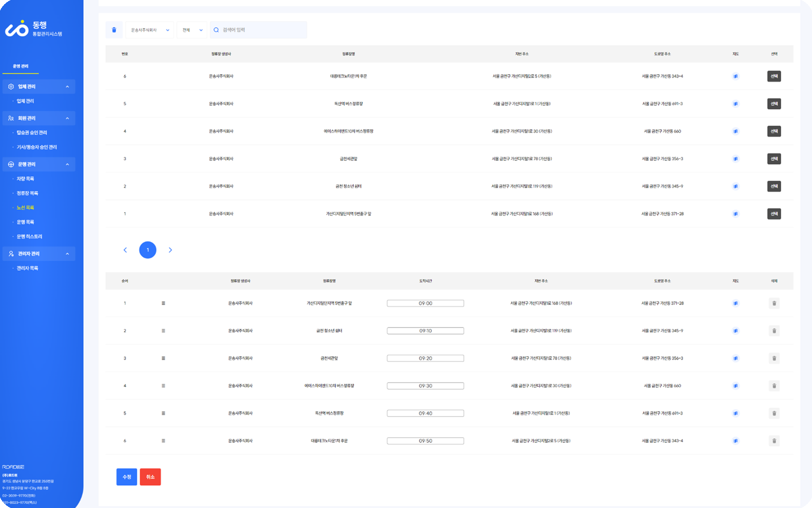Click trash icon for the 09:30 stop row

coord(774,386)
